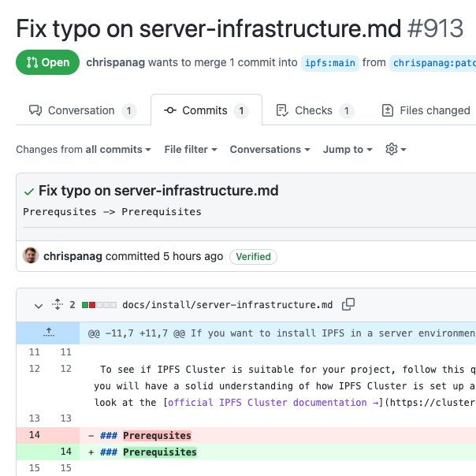The image size is (476, 476).
Task: Collapse server-infrastructure.md file diff
Action: tap(39, 306)
